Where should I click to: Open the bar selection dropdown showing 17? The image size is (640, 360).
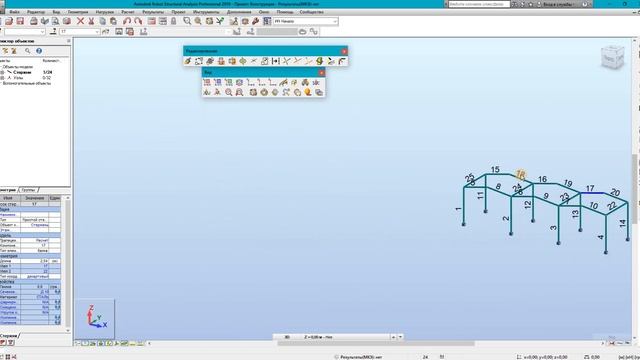97,31
